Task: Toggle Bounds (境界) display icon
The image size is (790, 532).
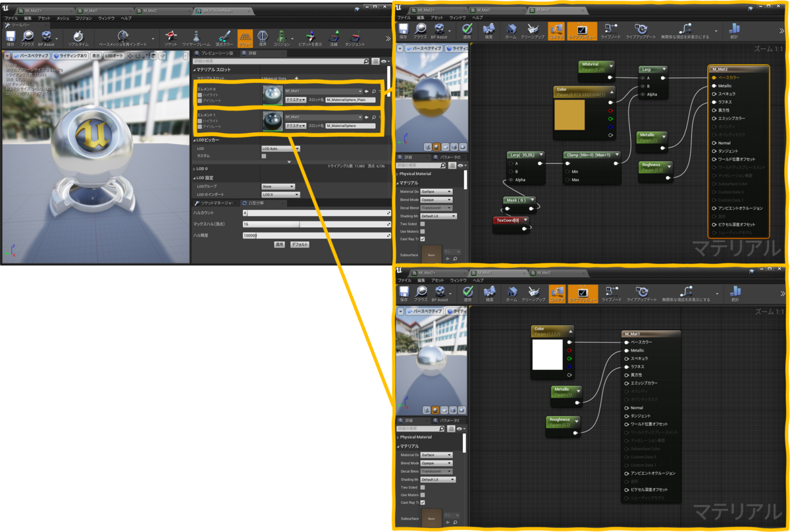Action: pos(263,38)
